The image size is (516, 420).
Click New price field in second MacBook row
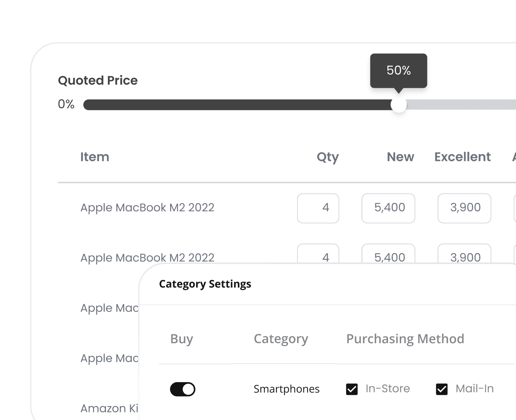tap(388, 254)
